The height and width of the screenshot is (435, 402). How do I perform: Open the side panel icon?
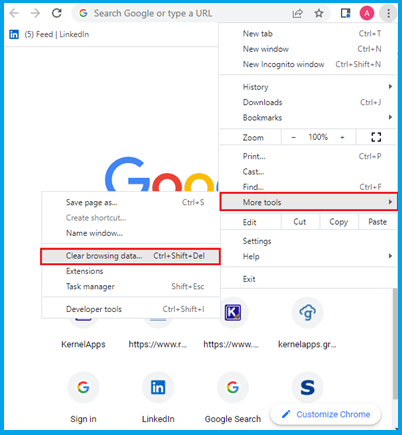(x=345, y=13)
